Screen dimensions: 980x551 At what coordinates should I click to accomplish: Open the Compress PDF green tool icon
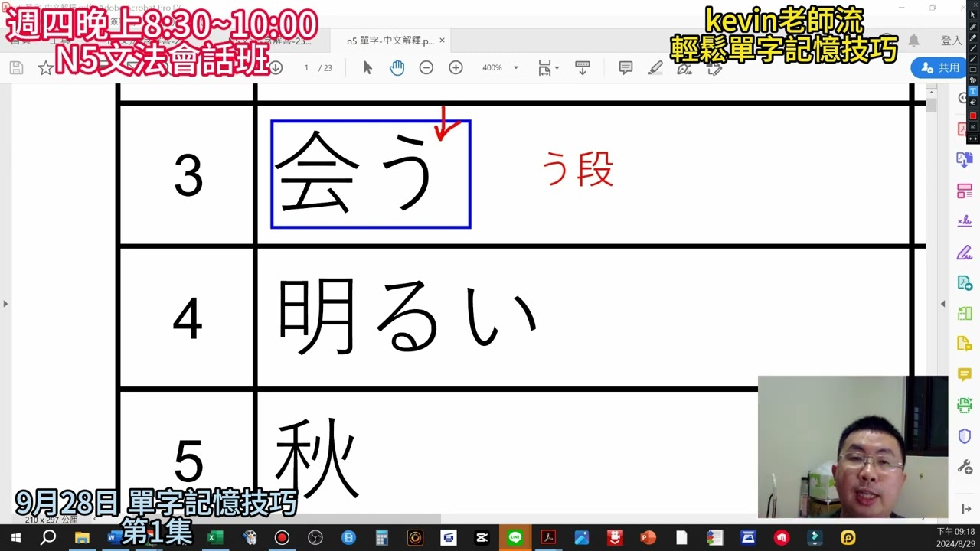965,314
